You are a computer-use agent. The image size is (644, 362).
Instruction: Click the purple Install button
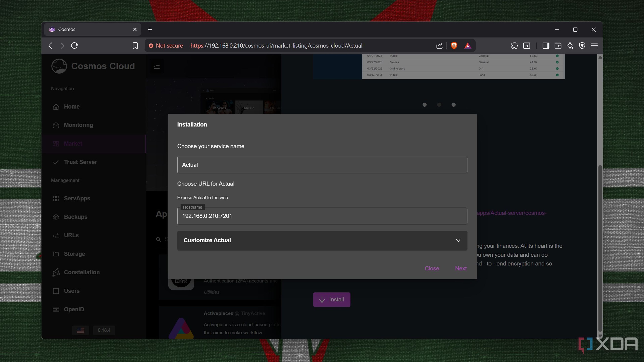coord(332,299)
